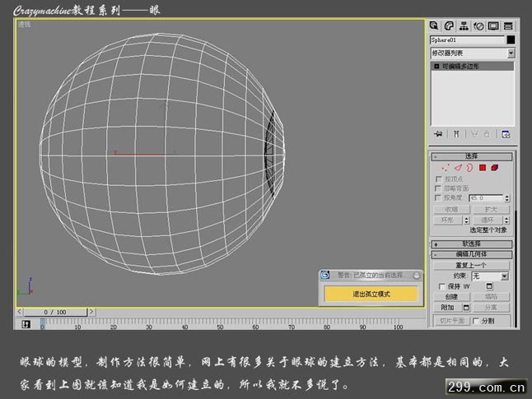
Task: Select Edge sub-object level icon
Action: [458, 168]
